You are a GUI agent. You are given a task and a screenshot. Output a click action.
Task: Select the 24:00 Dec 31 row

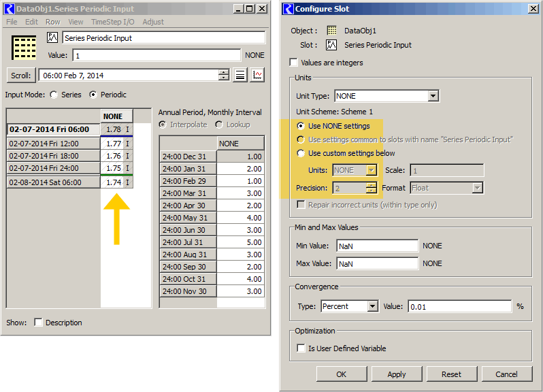pyautogui.click(x=188, y=157)
